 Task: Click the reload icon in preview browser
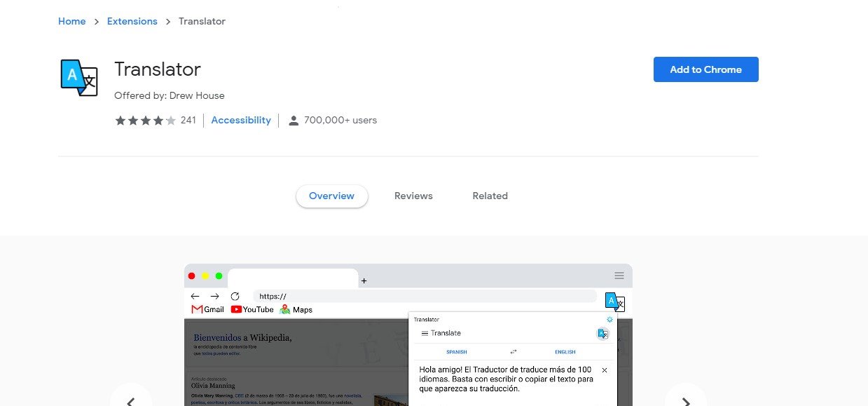(x=235, y=297)
